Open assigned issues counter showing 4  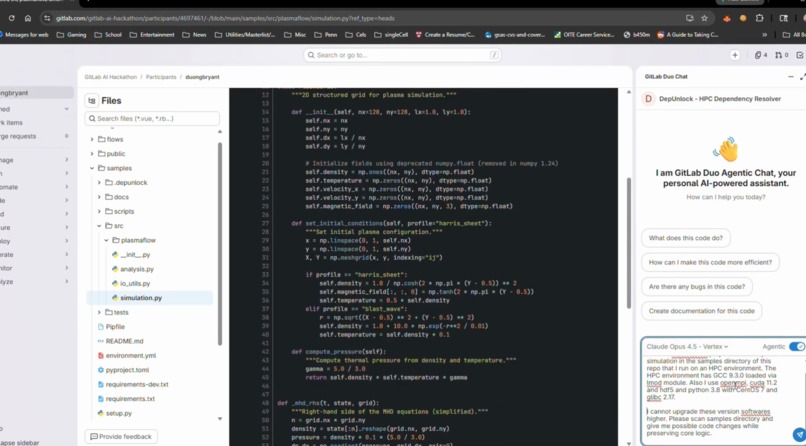pyautogui.click(x=761, y=55)
